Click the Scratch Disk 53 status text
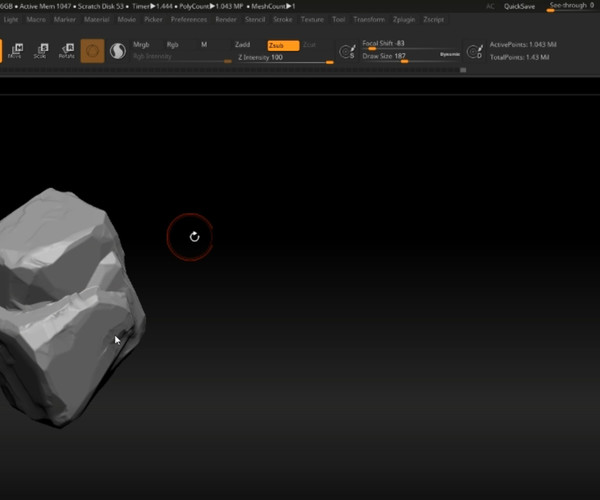 [101, 6]
